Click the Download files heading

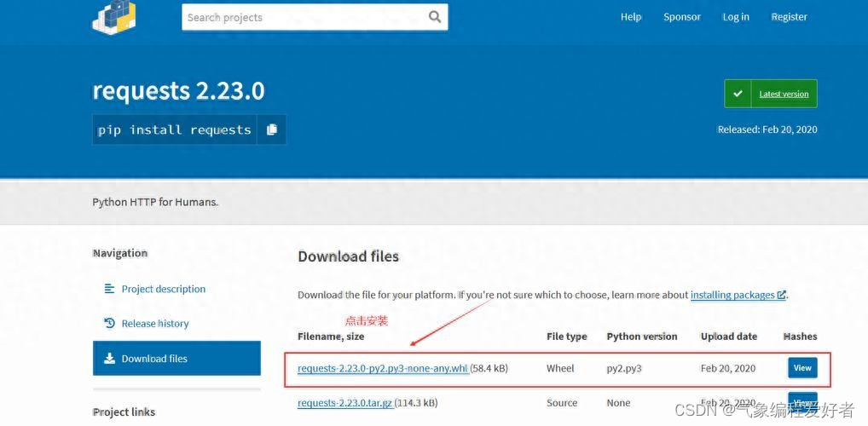[x=348, y=256]
